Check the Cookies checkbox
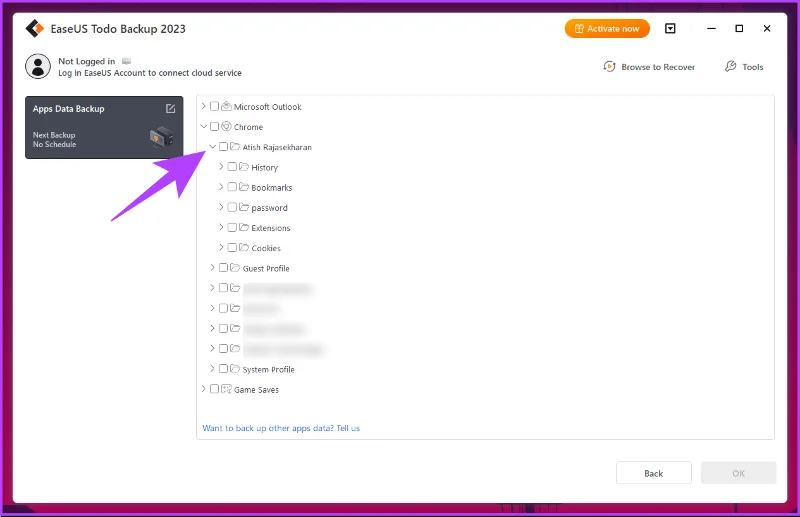This screenshot has width=800, height=517. tap(232, 248)
